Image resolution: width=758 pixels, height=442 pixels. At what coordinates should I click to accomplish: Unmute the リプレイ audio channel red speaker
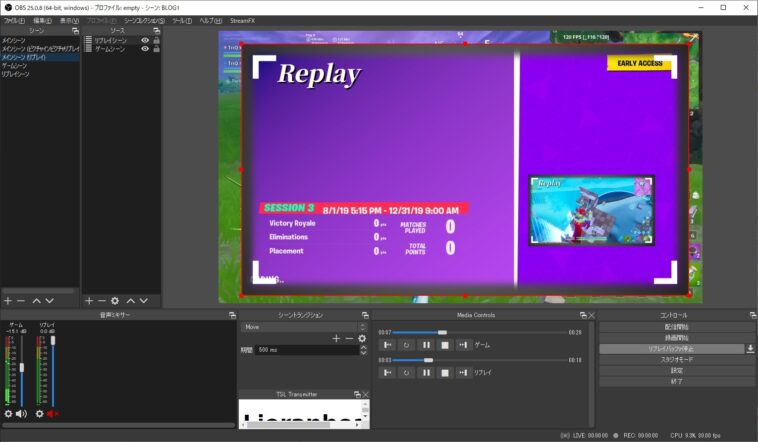pos(52,414)
